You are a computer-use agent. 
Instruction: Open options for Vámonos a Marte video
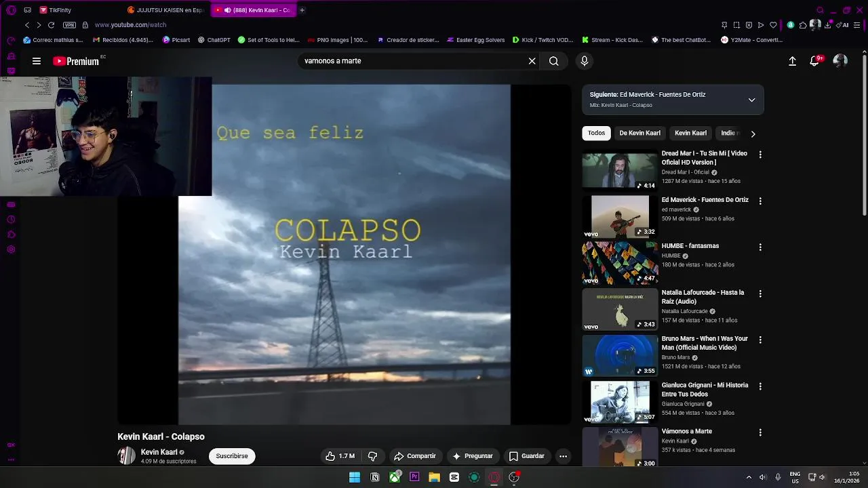pyautogui.click(x=760, y=432)
